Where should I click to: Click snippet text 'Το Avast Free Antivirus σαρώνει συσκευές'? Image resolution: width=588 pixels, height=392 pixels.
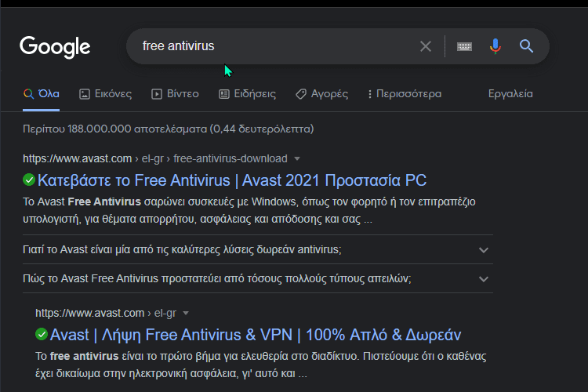(249, 210)
